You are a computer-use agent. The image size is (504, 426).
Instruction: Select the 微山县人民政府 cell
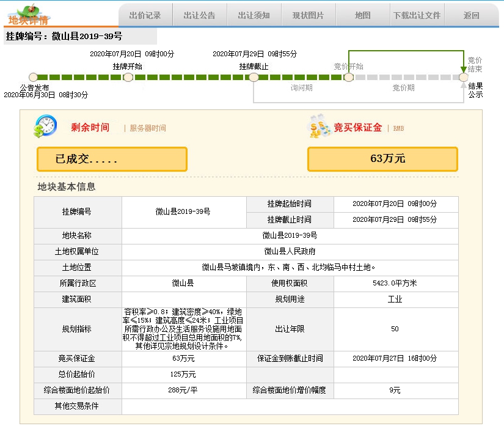click(x=290, y=252)
